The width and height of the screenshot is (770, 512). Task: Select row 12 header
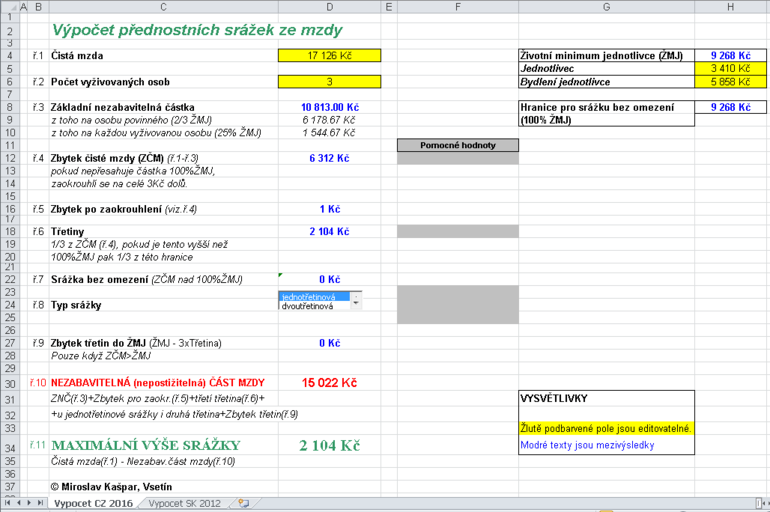[x=10, y=158]
